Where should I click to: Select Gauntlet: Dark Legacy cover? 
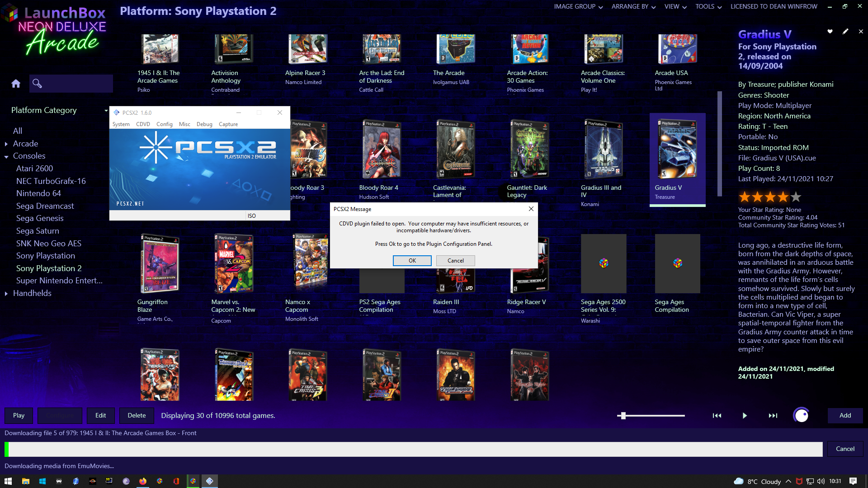(x=529, y=149)
